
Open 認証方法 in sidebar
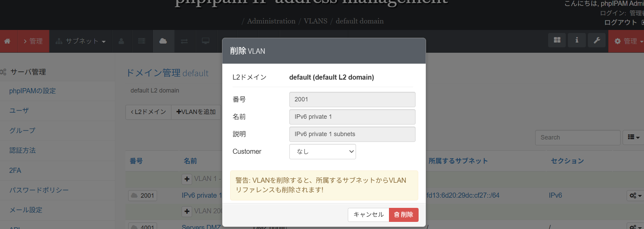[22, 150]
